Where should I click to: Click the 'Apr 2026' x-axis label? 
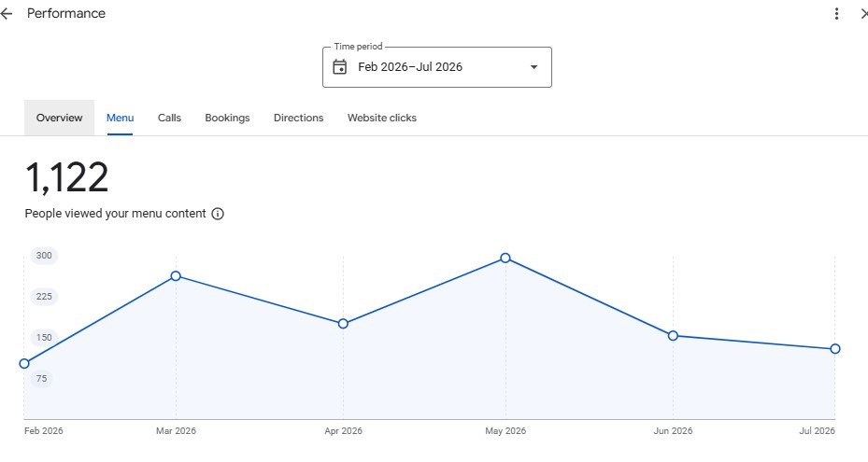(x=343, y=431)
